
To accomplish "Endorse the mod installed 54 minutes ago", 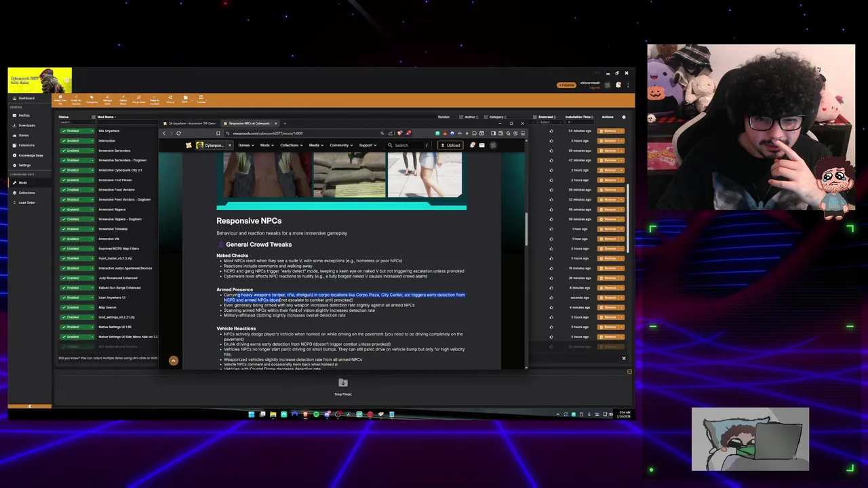I will click(x=551, y=131).
